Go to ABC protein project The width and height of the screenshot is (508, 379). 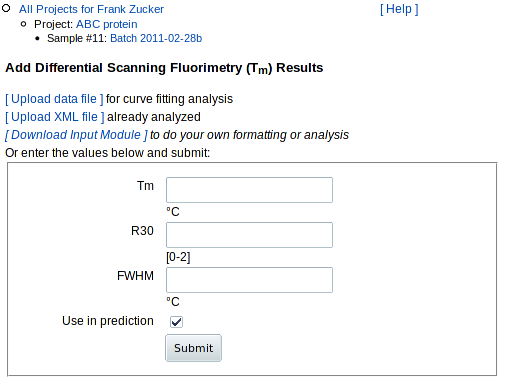(107, 24)
